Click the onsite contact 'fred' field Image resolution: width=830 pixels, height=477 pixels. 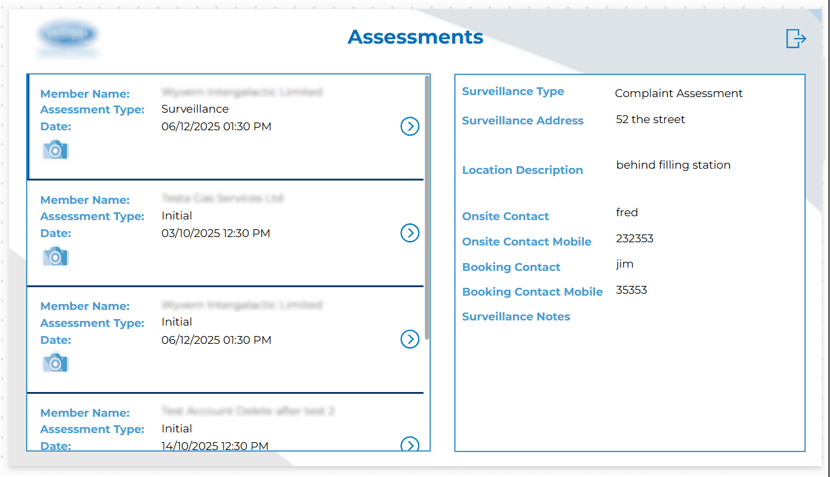click(627, 212)
